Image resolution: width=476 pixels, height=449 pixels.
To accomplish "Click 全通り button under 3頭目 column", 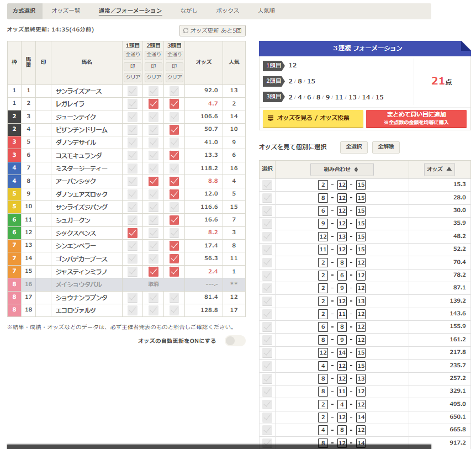I will 174,55.
